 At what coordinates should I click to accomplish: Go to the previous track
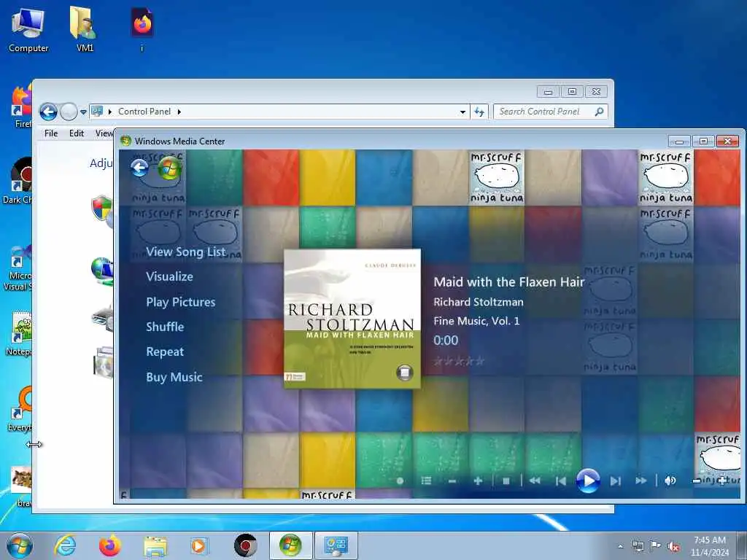click(561, 481)
